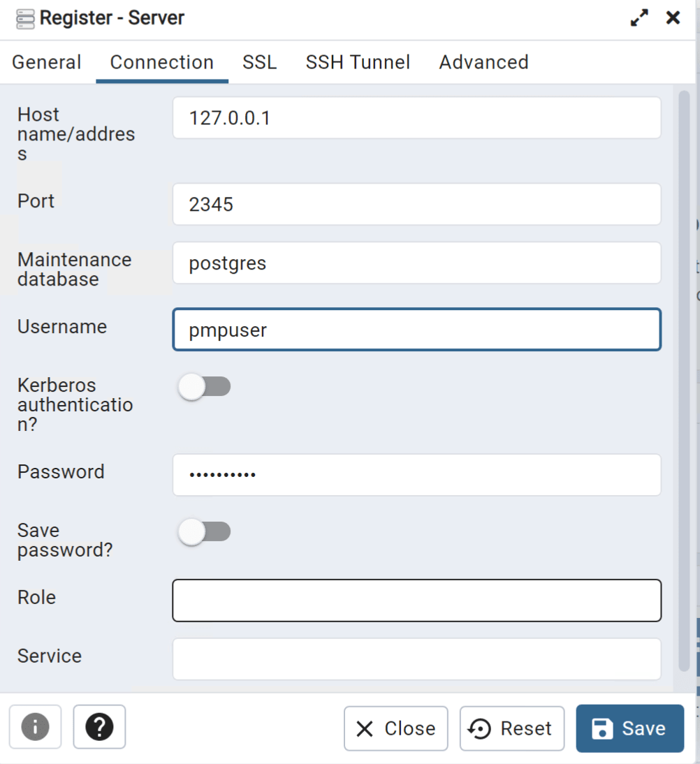Switch to the General tab
The image size is (700, 764).
point(47,62)
